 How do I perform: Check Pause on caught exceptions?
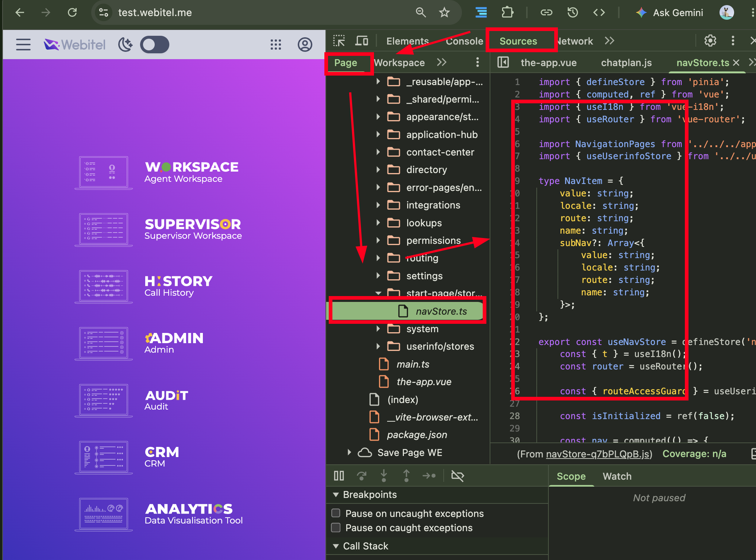[x=336, y=528]
